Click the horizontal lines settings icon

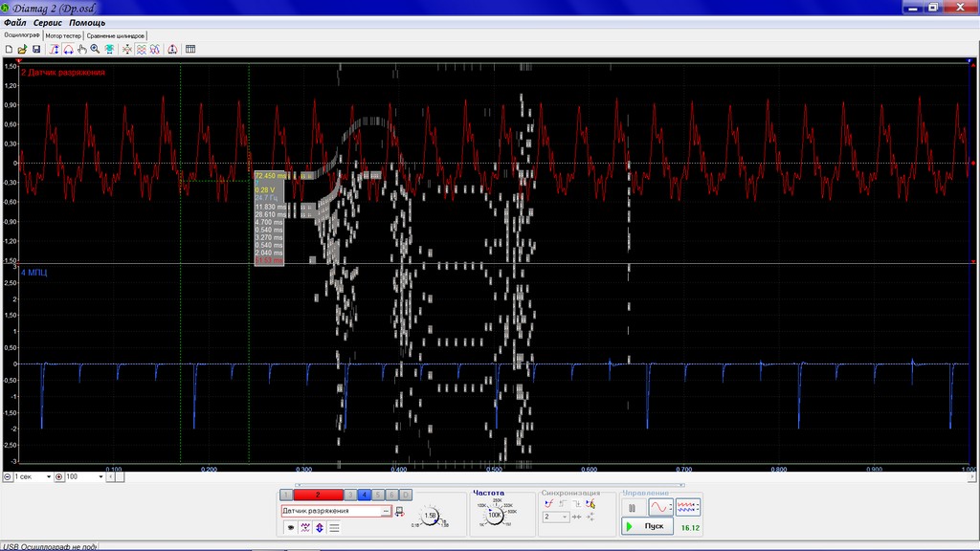pos(334,528)
